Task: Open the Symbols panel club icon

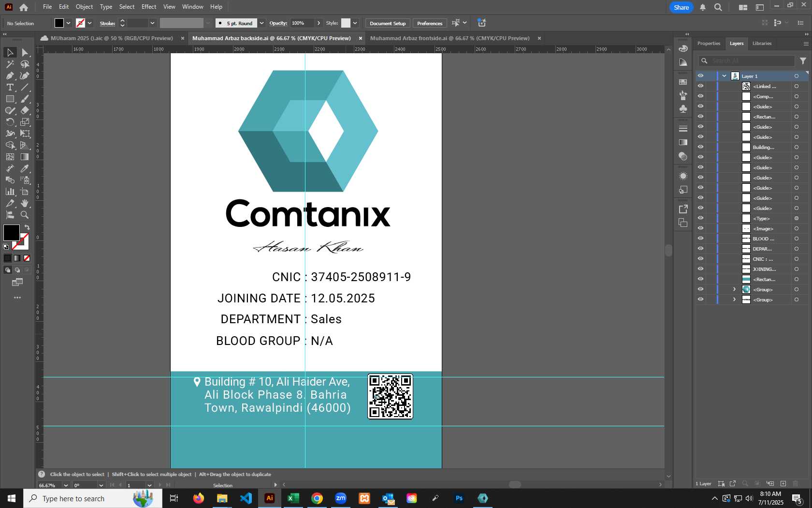Action: click(x=683, y=109)
